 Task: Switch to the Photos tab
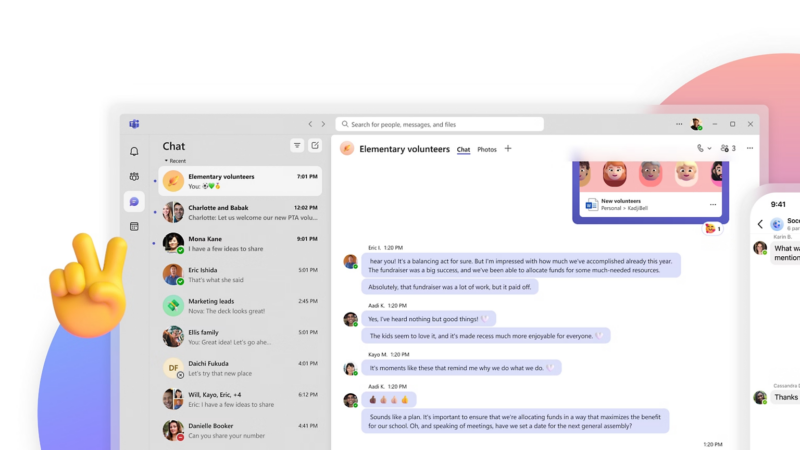487,150
